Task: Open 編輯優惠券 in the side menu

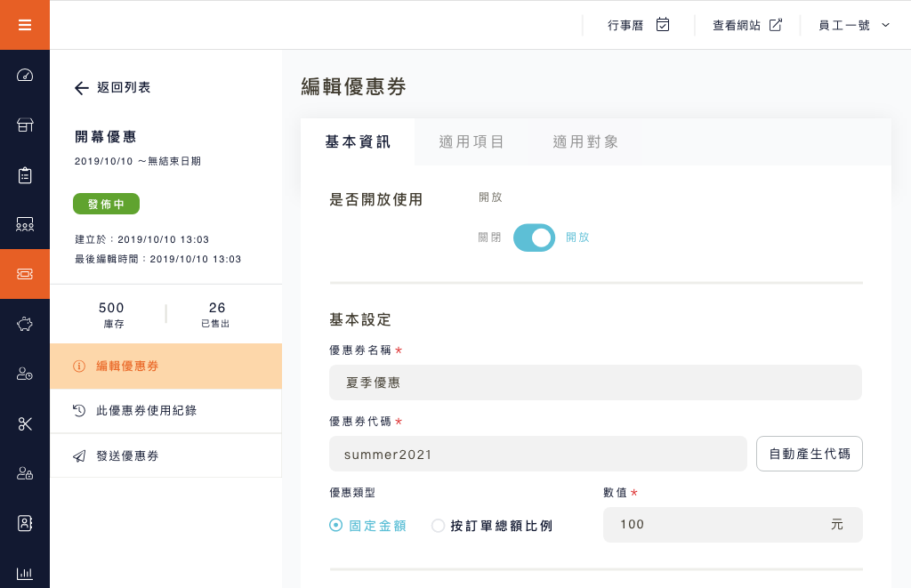Action: click(166, 366)
